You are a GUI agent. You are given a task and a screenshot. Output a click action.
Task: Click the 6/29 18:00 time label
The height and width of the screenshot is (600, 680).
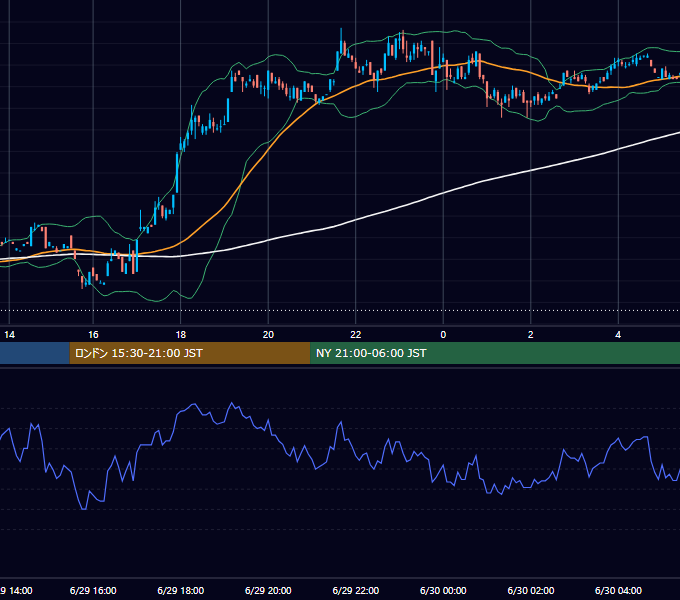pos(180,590)
